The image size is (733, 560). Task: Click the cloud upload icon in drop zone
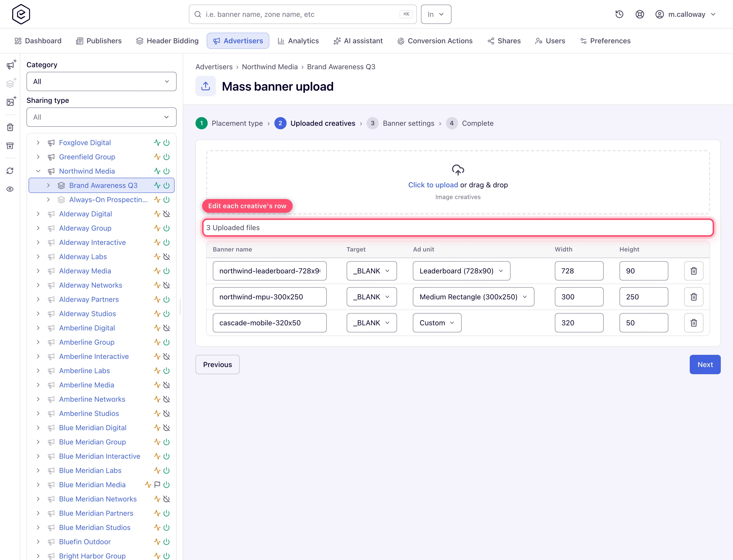[458, 170]
